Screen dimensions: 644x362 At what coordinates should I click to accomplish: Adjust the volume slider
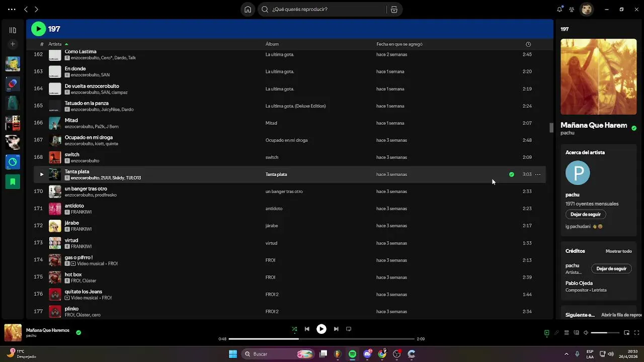click(605, 332)
